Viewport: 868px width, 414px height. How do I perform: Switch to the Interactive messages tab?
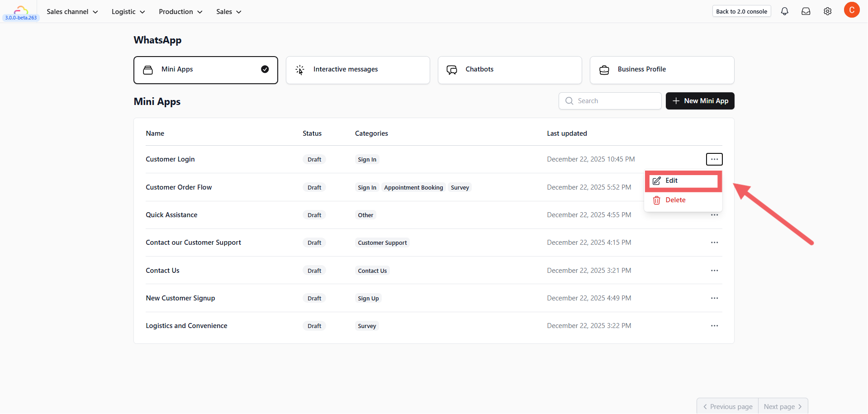tap(358, 70)
